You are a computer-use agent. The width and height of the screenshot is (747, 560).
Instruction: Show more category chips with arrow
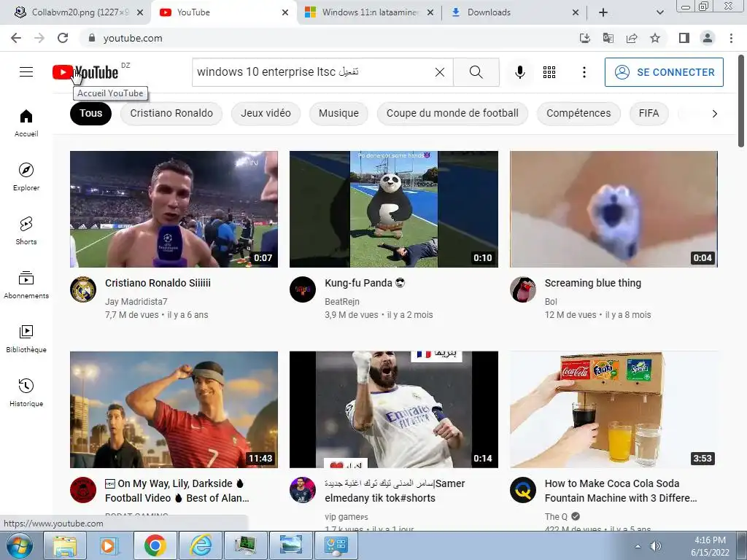pyautogui.click(x=714, y=114)
